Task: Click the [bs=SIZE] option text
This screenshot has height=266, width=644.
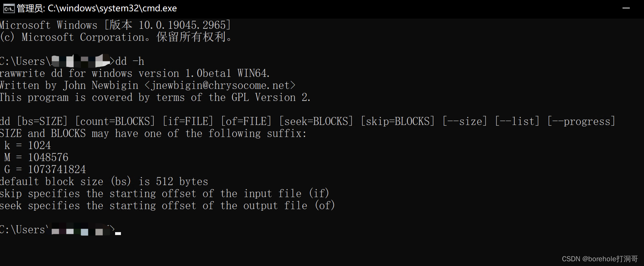Action: [42, 121]
